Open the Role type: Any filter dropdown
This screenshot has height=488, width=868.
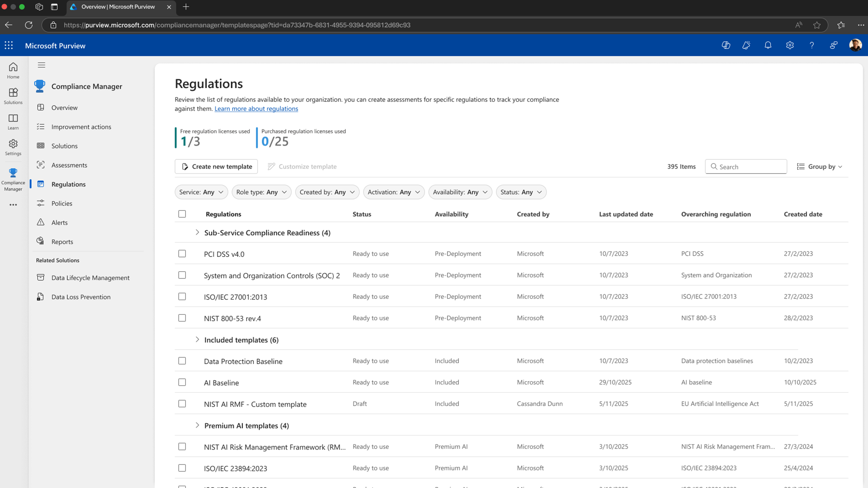tap(262, 192)
